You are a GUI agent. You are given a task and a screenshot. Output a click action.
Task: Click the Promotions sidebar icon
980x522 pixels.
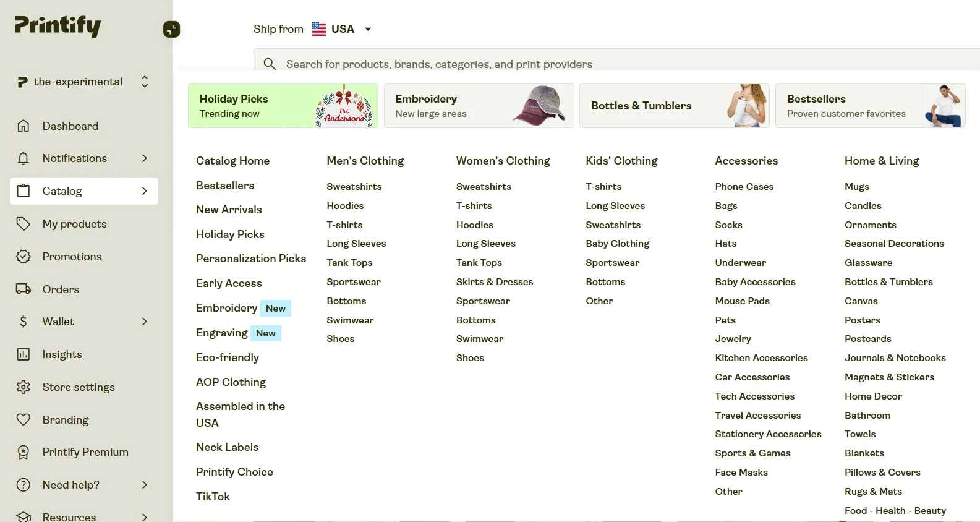point(23,256)
